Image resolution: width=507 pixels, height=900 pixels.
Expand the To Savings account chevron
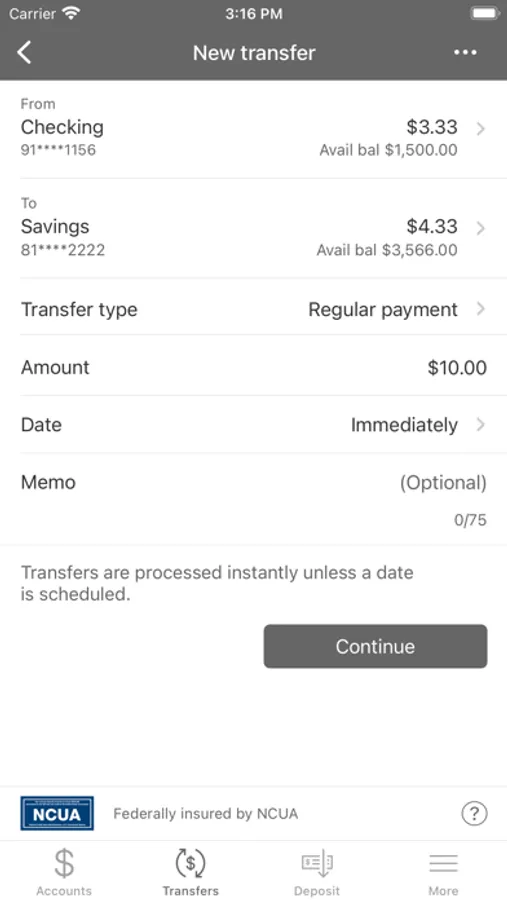[481, 228]
